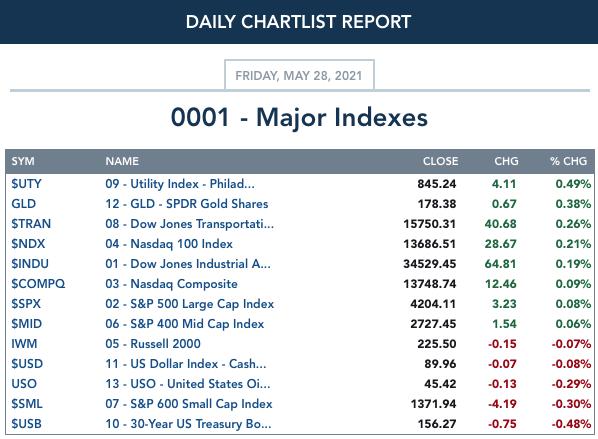Sort by the % CHG column header
Viewport: 598px width, 439px height.
(x=568, y=161)
